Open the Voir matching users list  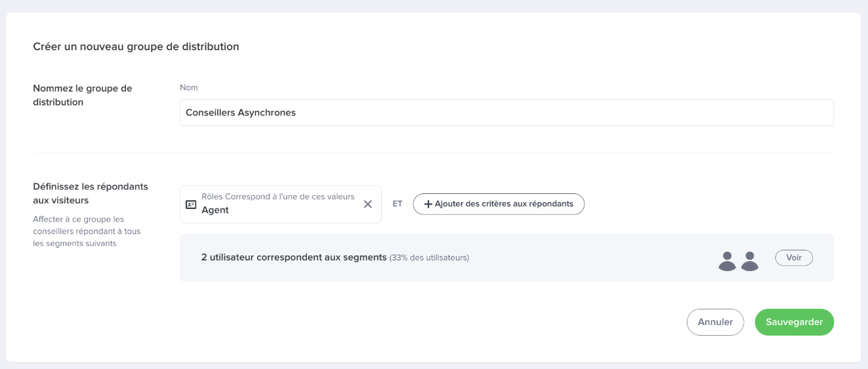click(x=793, y=258)
